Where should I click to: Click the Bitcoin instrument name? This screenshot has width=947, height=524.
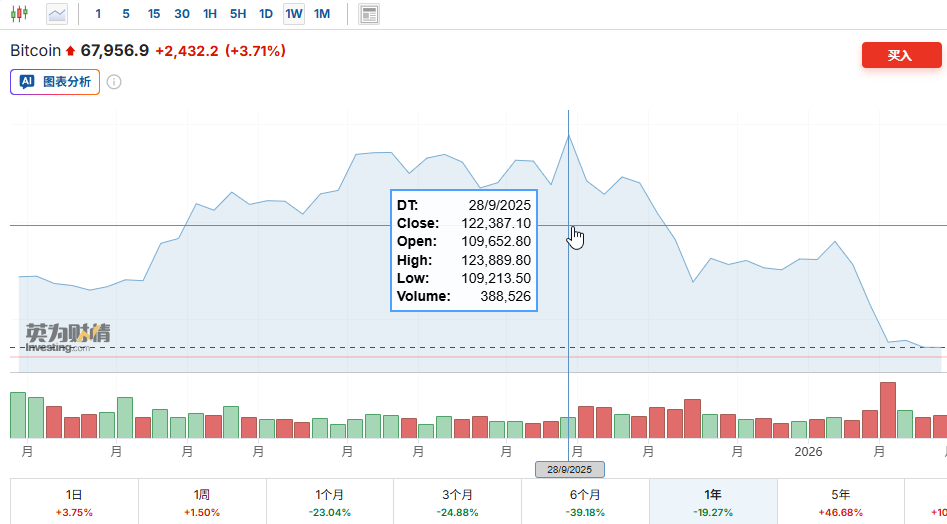36,51
